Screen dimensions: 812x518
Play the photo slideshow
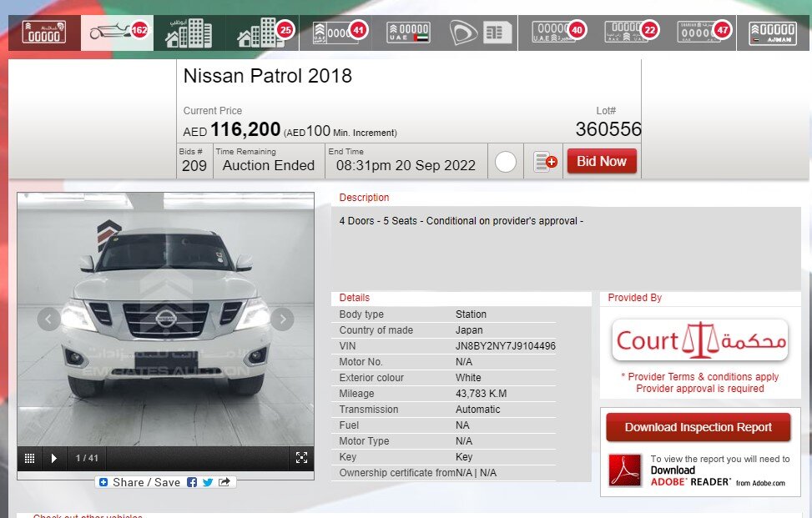tap(54, 458)
